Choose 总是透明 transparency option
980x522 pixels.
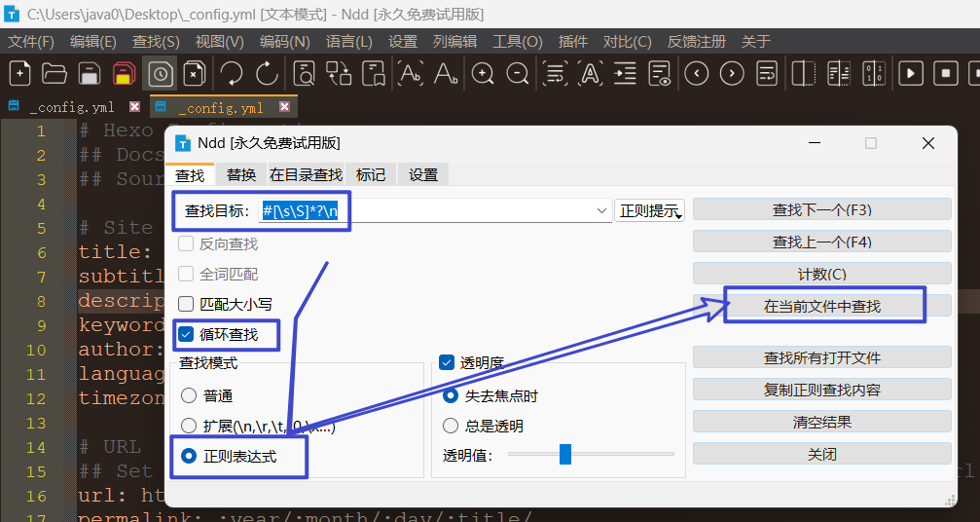451,426
